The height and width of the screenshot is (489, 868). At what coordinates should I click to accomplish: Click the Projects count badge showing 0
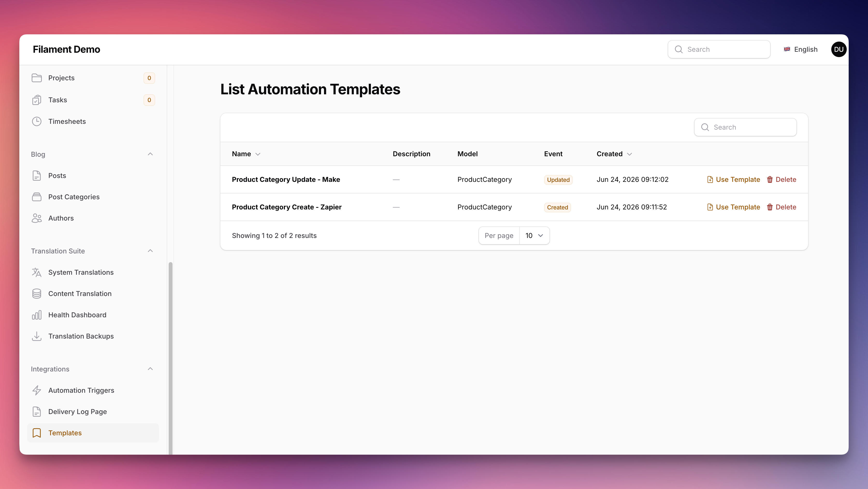point(149,78)
